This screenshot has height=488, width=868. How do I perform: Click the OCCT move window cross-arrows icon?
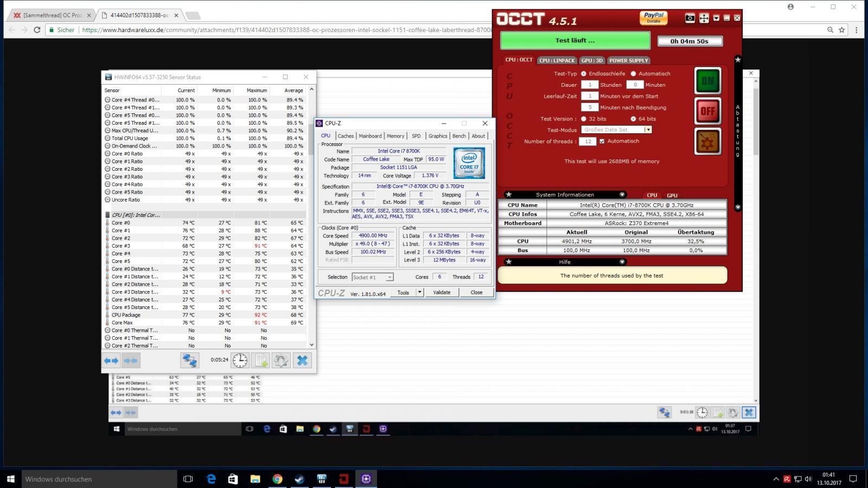tap(704, 18)
